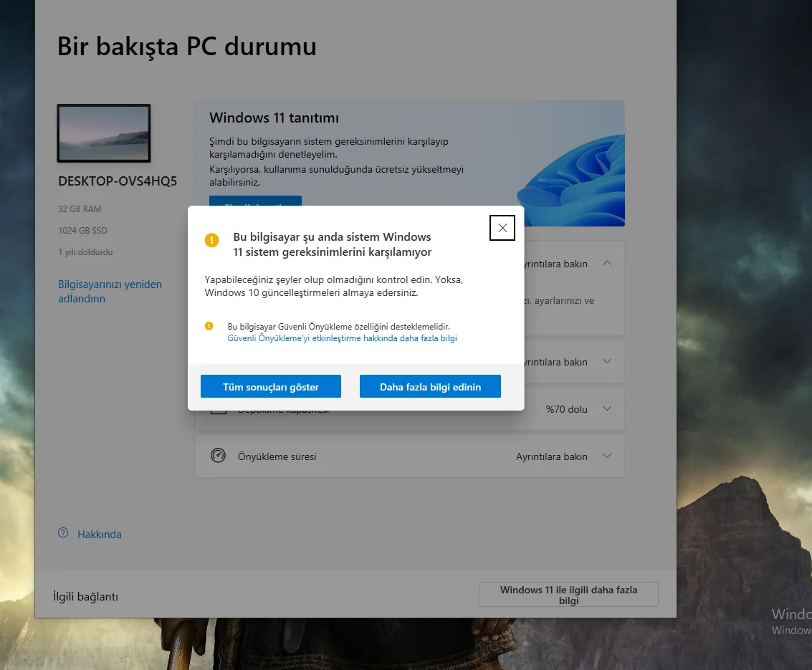812x670 pixels.
Task: Click the Bir bakışta PC durumu title
Action: pos(187,47)
